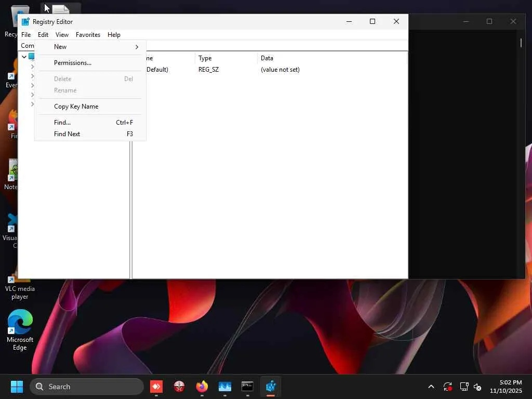Maximize the Registry Editor window
The width and height of the screenshot is (532, 399).
point(373,21)
